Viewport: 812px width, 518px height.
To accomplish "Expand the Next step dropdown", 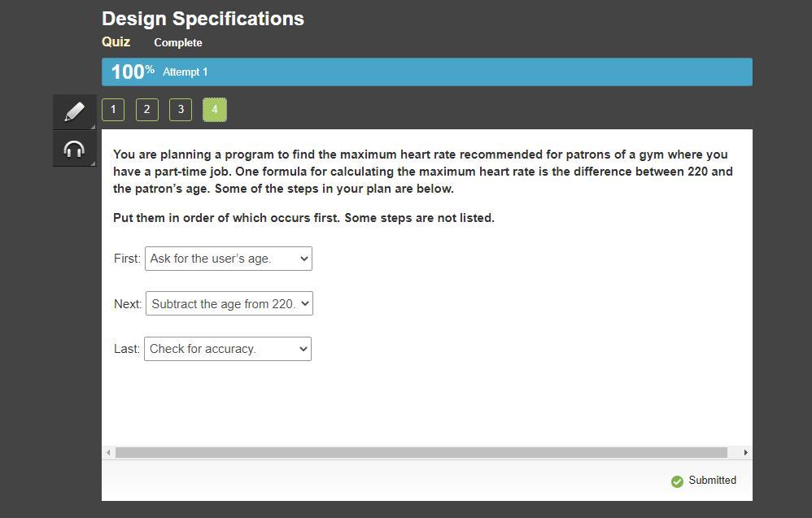I will coord(229,304).
